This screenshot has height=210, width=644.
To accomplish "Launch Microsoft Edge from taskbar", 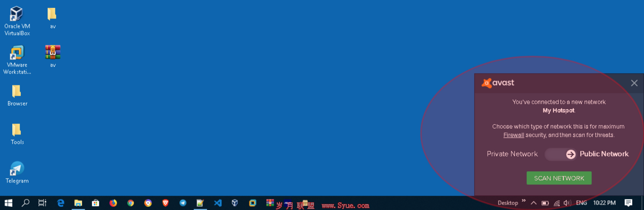I will point(61,203).
